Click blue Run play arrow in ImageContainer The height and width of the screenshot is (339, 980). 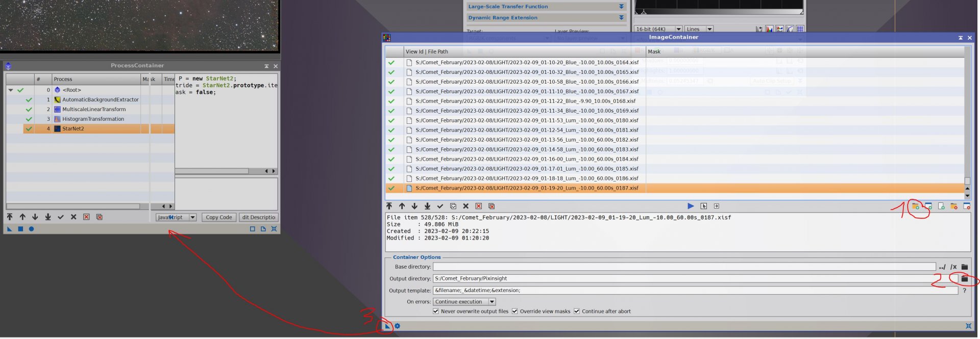click(691, 206)
